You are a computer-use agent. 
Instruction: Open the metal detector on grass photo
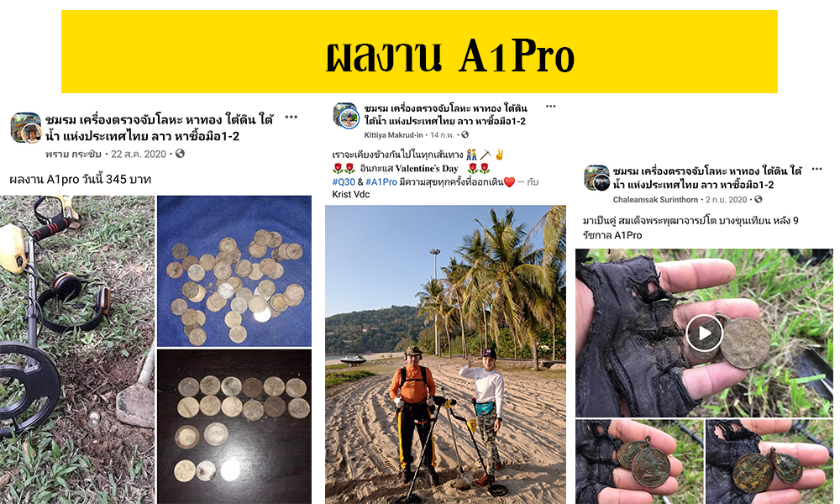pos(77,349)
